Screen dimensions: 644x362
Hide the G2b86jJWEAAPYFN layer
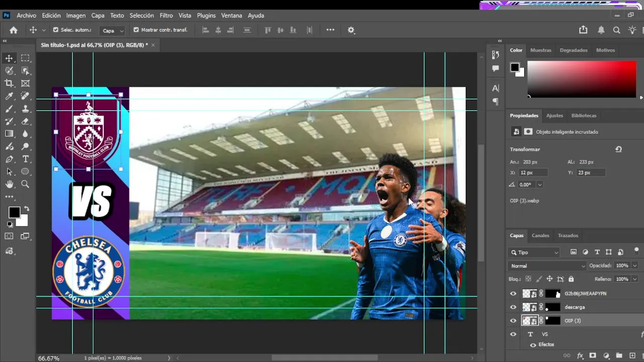click(x=513, y=294)
